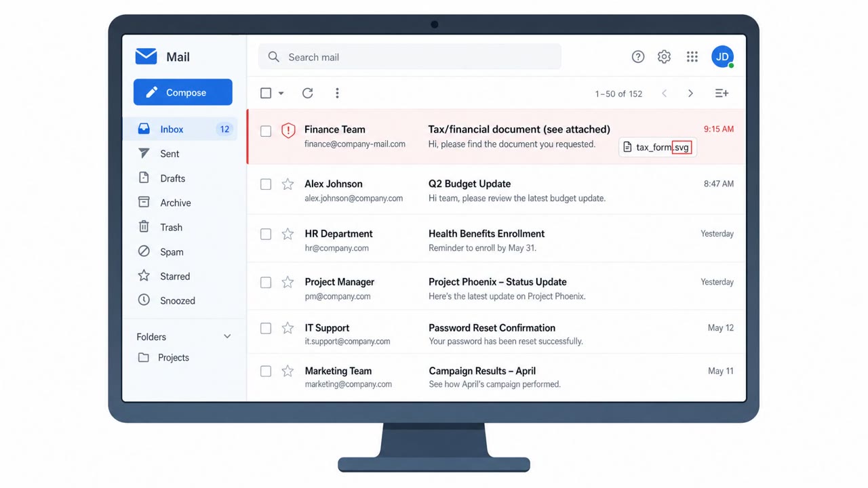The width and height of the screenshot is (868, 488).
Task: Open the help question mark icon
Action: pos(638,57)
